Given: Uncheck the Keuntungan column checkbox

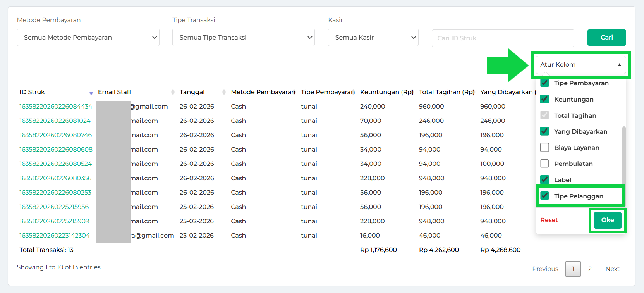Looking at the screenshot, I should point(544,99).
